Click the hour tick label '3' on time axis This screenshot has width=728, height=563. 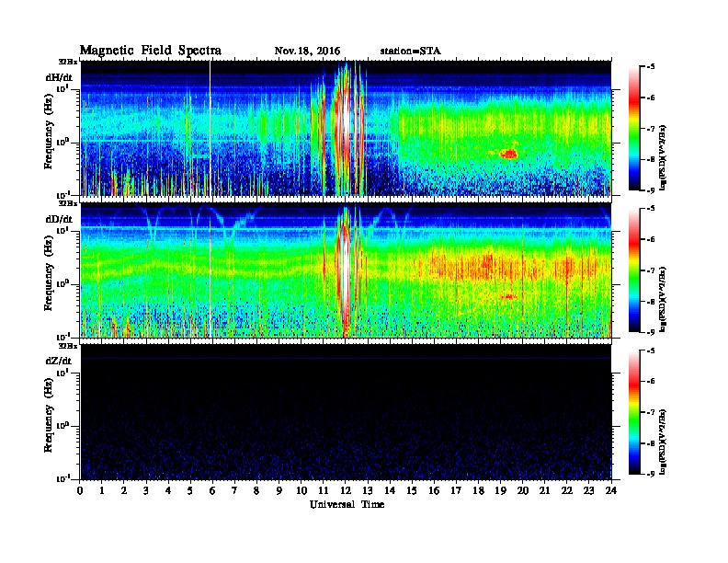click(146, 490)
